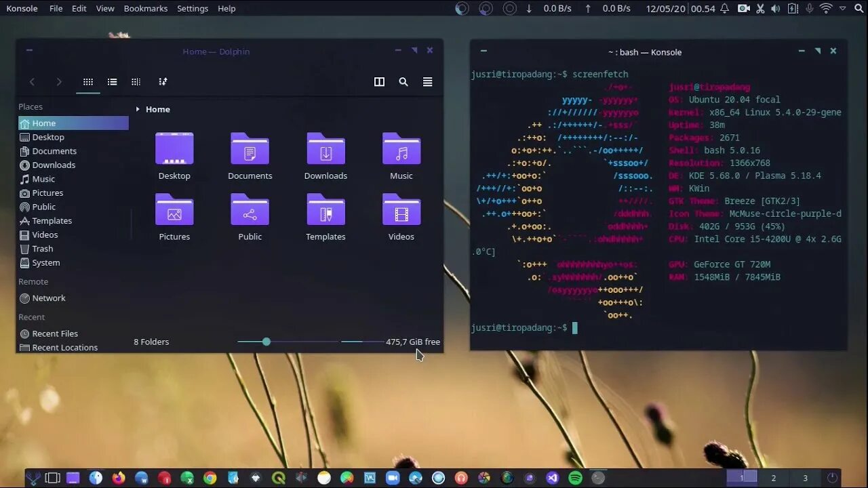The height and width of the screenshot is (488, 868).
Task: Select Home in Places panel
Action: pyautogui.click(x=73, y=123)
